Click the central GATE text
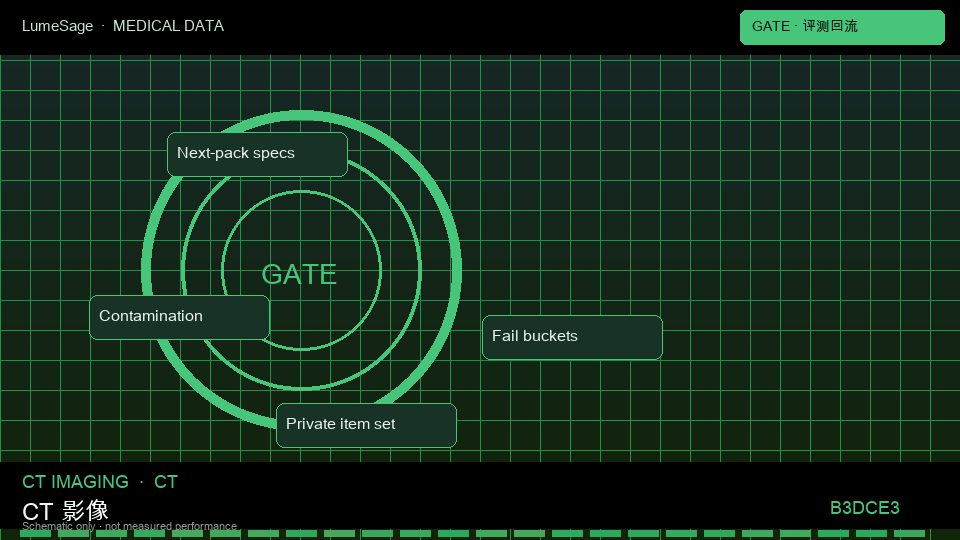Screen dimensions: 960x540 (299, 274)
